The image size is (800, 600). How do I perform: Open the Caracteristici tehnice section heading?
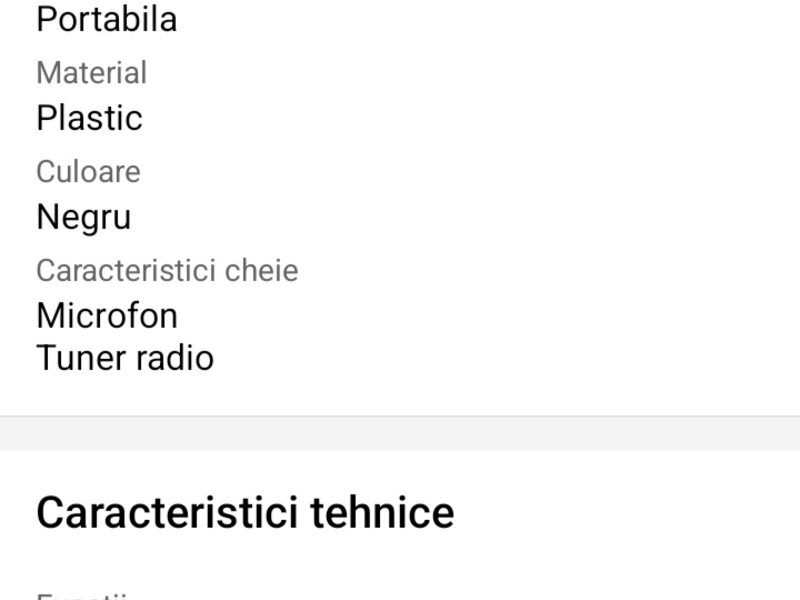tap(245, 512)
